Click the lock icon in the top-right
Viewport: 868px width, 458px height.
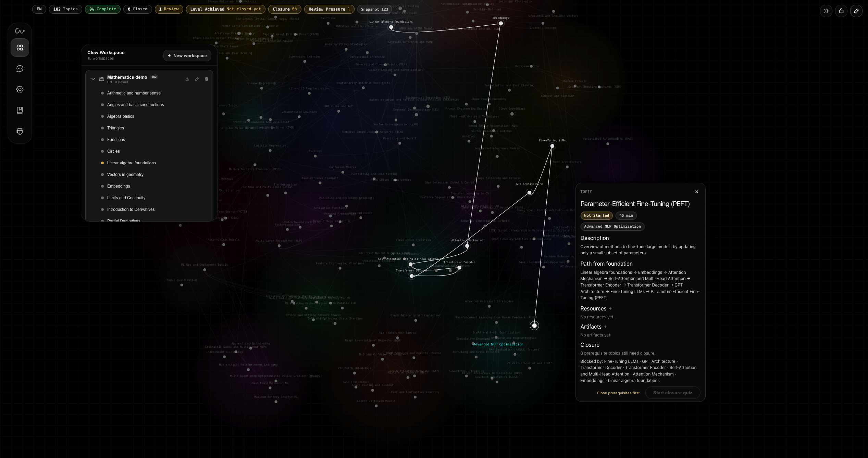tap(841, 11)
